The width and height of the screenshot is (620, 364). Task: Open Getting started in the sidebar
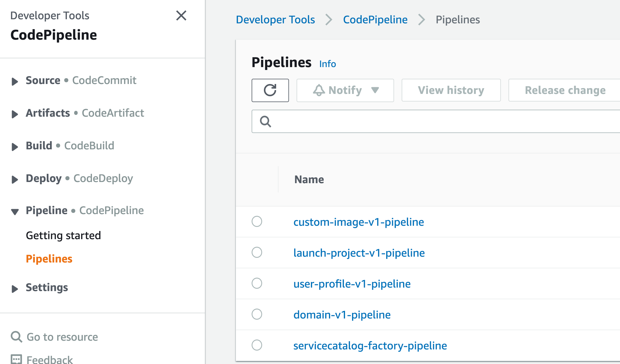(63, 235)
